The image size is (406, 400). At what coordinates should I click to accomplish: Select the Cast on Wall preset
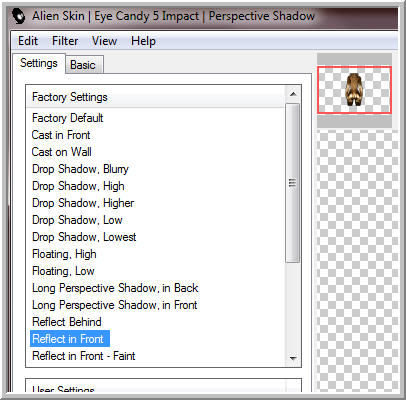coord(62,152)
